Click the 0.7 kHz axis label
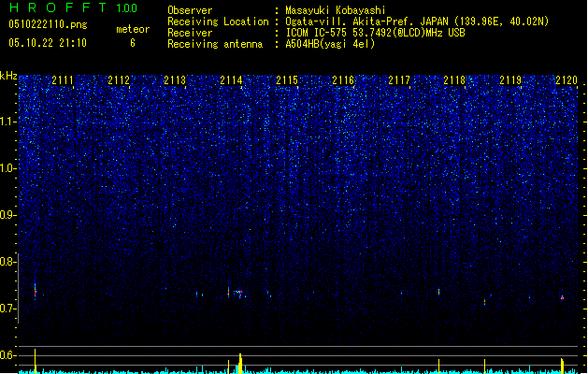This screenshot has height=374, width=588. pyautogui.click(x=7, y=309)
